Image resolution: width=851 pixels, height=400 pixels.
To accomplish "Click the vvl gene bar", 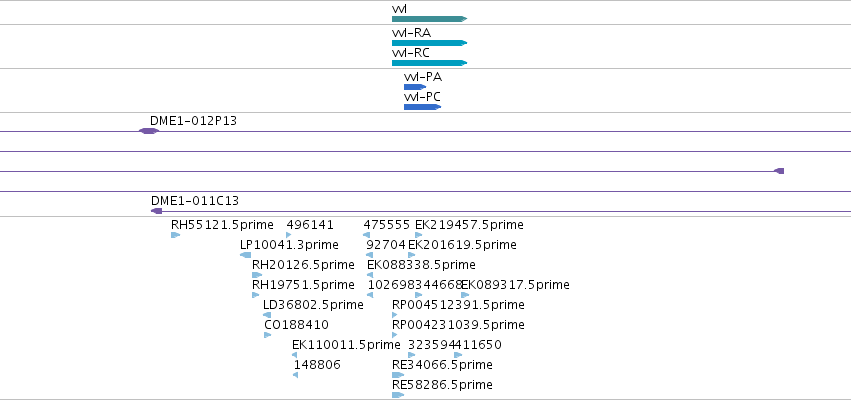I will coord(429,19).
